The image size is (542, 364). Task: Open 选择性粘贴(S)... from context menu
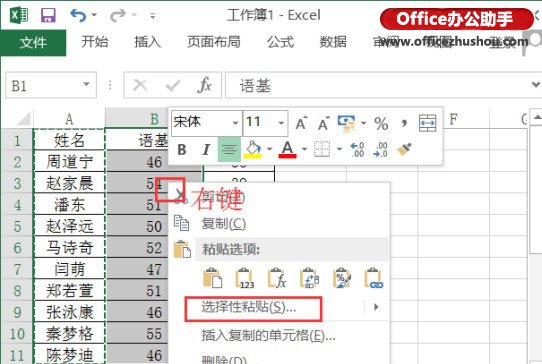(249, 307)
